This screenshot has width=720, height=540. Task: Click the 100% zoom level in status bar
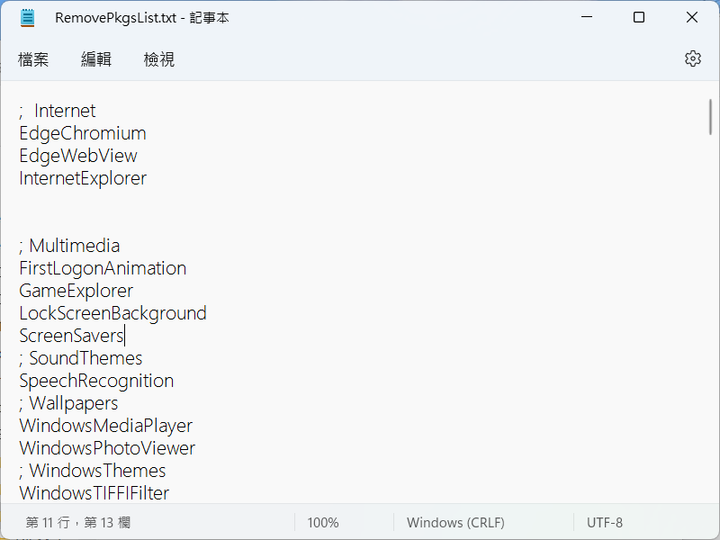coord(323,523)
